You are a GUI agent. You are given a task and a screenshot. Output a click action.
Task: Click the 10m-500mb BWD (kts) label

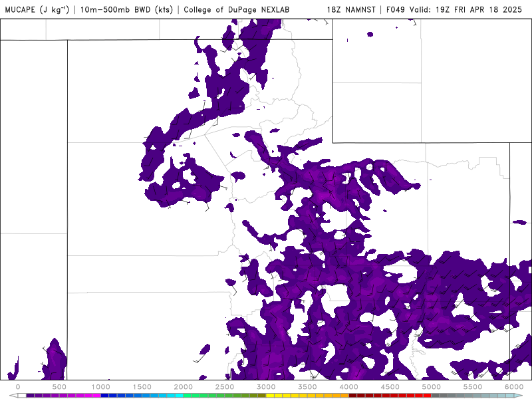click(x=126, y=9)
